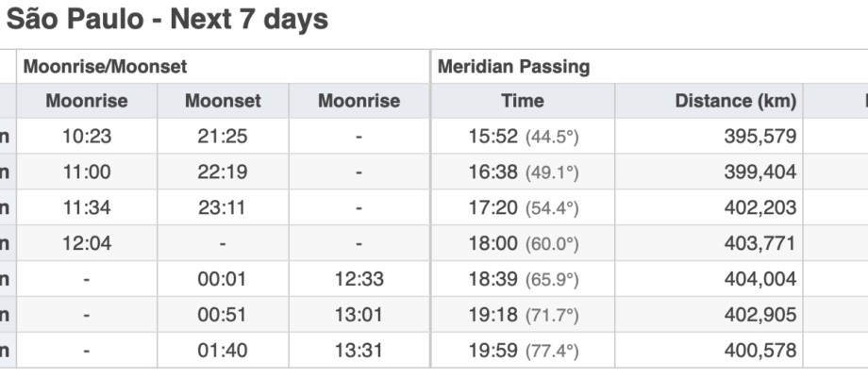Click the São Paulo - Next 7 days heading
Image resolution: width=868 pixels, height=377 pixels.
click(x=167, y=20)
